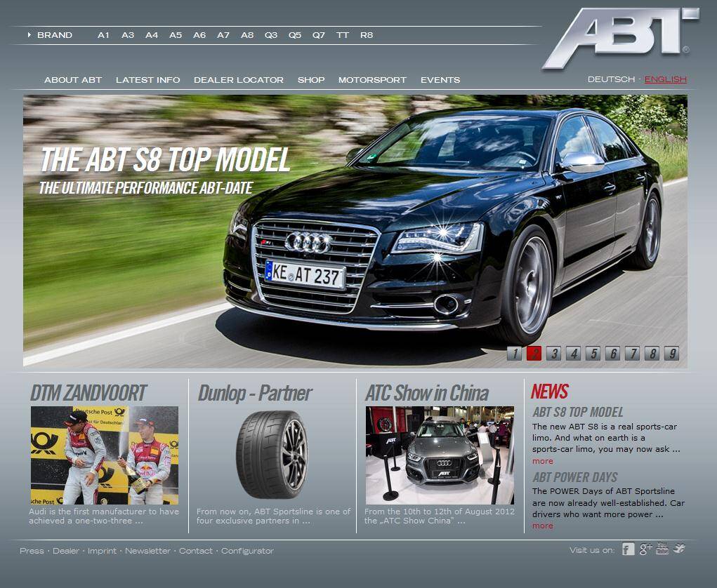Open the MOTORSPORT menu

372,80
